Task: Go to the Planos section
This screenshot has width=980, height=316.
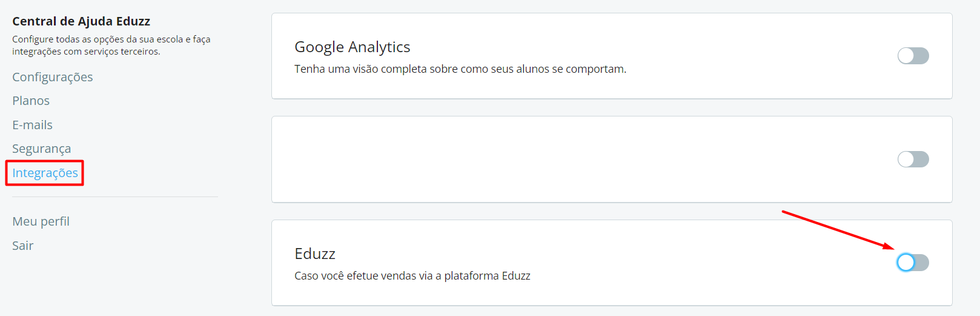Action: pos(31,101)
